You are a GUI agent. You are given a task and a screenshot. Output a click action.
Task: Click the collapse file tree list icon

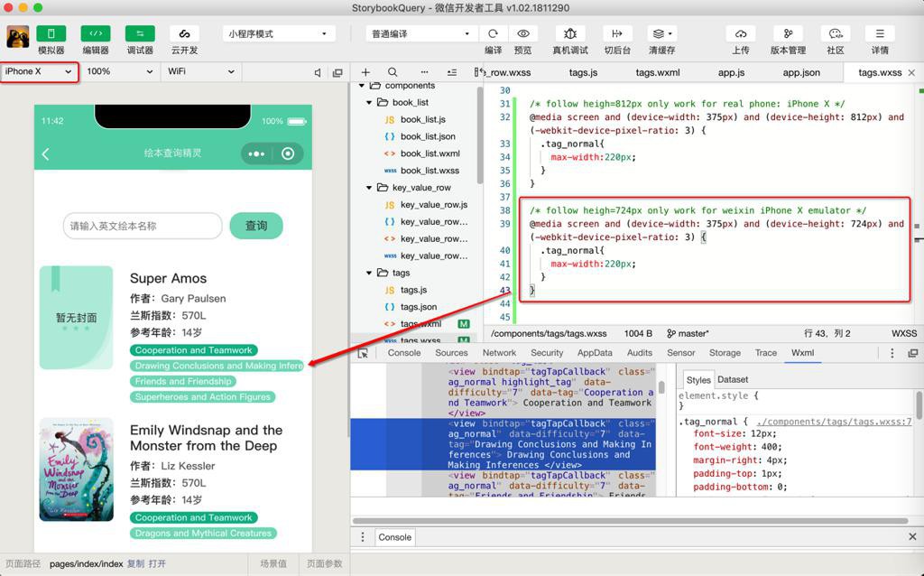pos(452,72)
